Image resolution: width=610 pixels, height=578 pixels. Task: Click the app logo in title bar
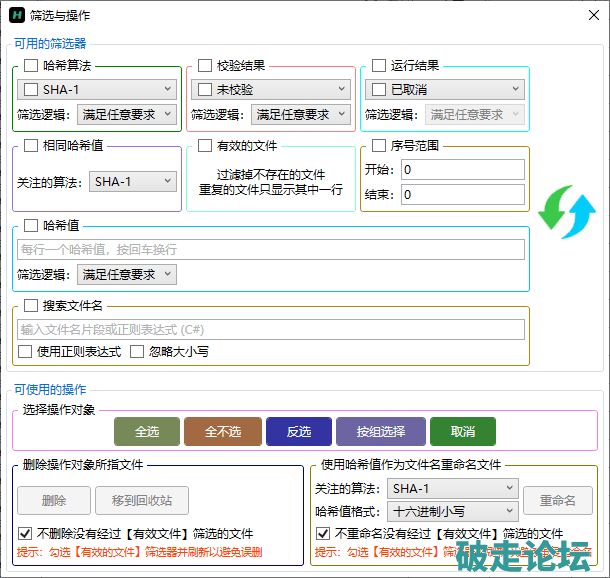point(17,17)
